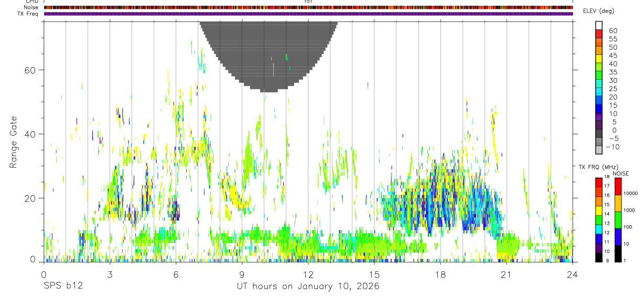Image resolution: width=644 pixels, height=297 pixels.
Task: Click the ELEV legend value '−10'
Action: point(613,147)
